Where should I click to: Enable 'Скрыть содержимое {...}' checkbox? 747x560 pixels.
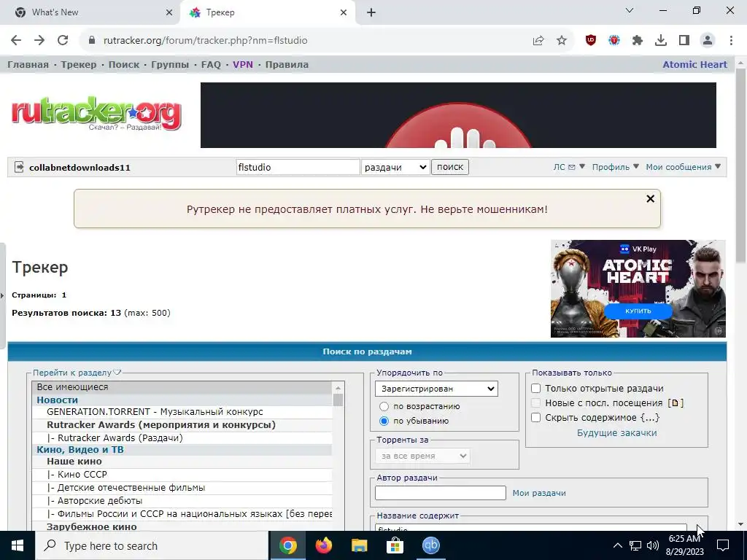(536, 418)
